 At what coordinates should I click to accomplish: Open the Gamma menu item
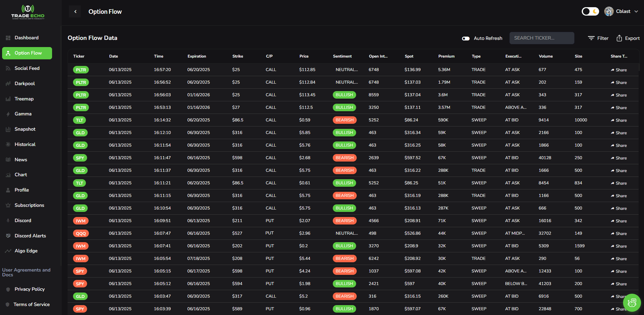27,114
